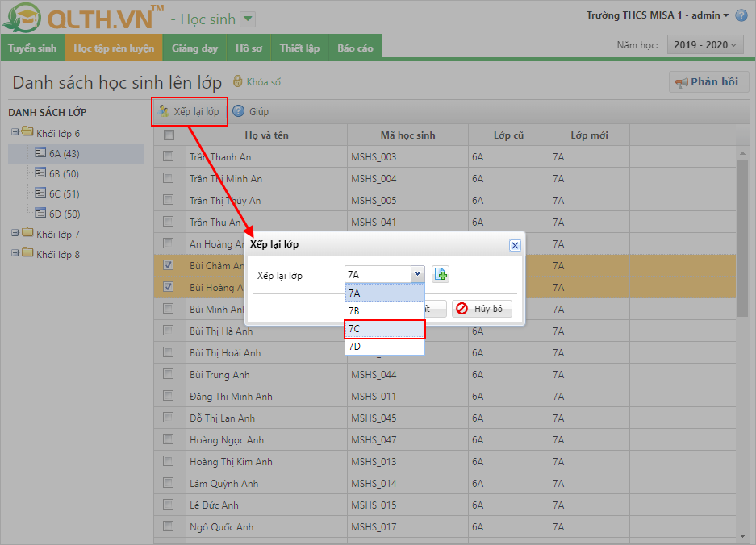Sort by the Mã học sinh column header

coord(407,135)
